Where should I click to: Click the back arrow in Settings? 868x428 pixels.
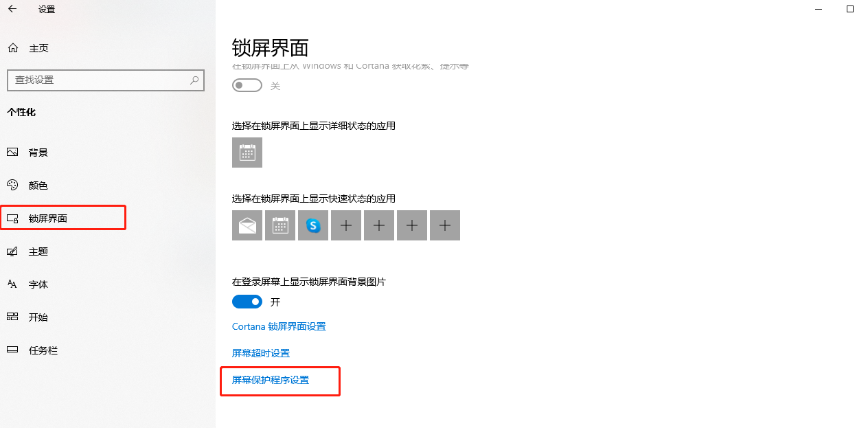pos(12,9)
